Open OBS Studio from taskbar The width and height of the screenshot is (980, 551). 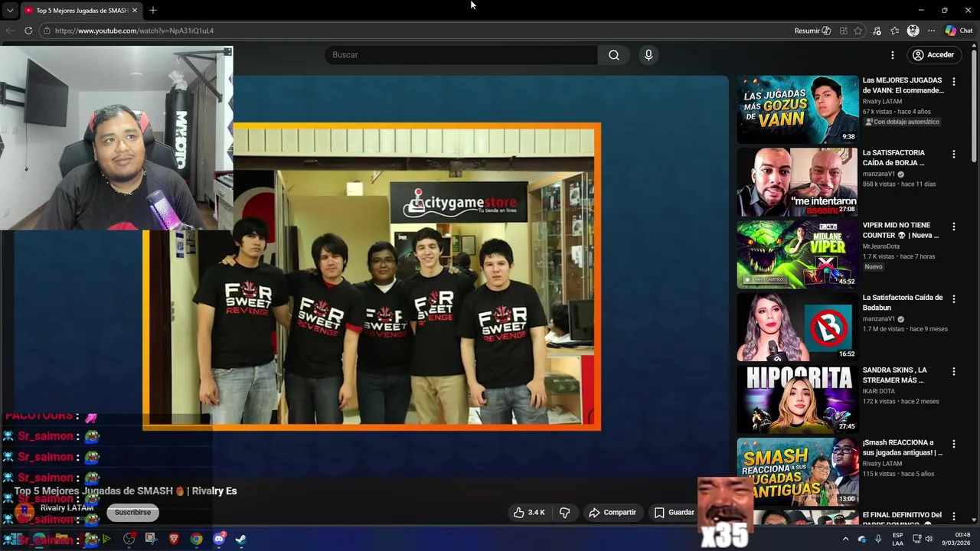[129, 539]
